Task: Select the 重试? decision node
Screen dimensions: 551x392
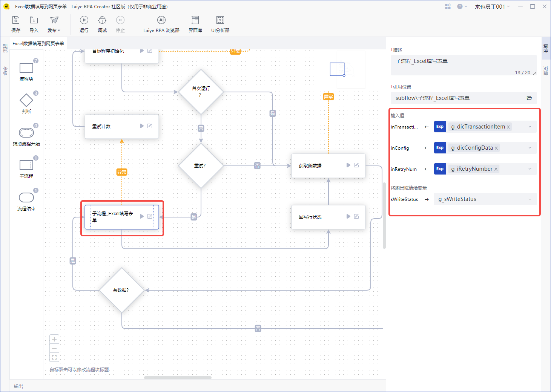Action: [201, 165]
